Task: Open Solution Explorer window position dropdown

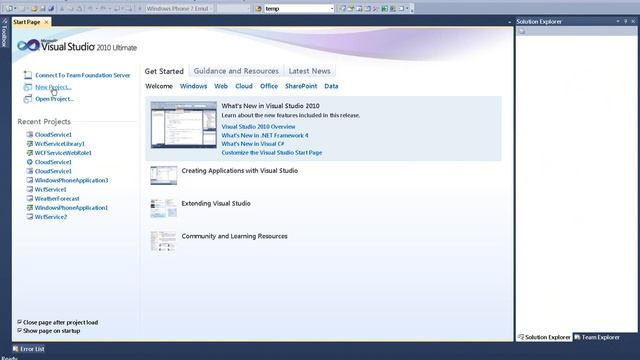Action: [618, 21]
